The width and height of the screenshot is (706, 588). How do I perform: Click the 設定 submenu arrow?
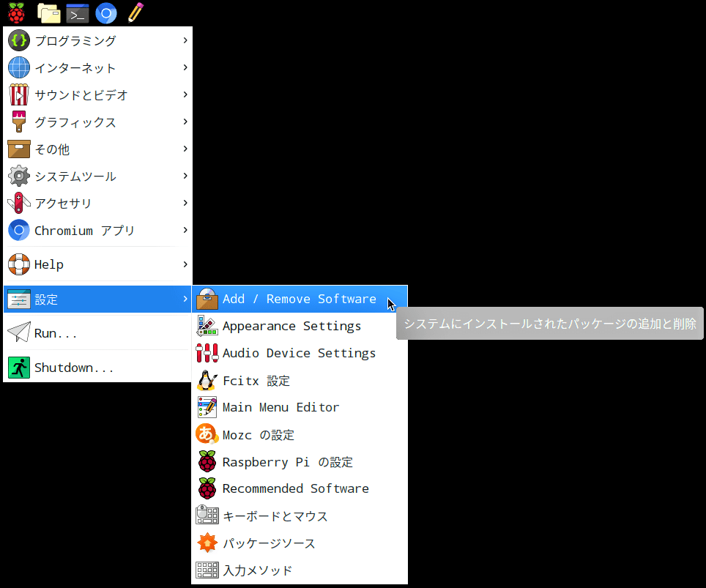(185, 299)
